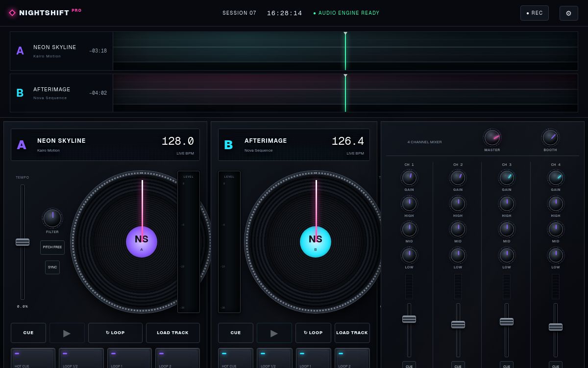Click the BOOTH volume knob
The image size is (588, 368).
pos(550,137)
